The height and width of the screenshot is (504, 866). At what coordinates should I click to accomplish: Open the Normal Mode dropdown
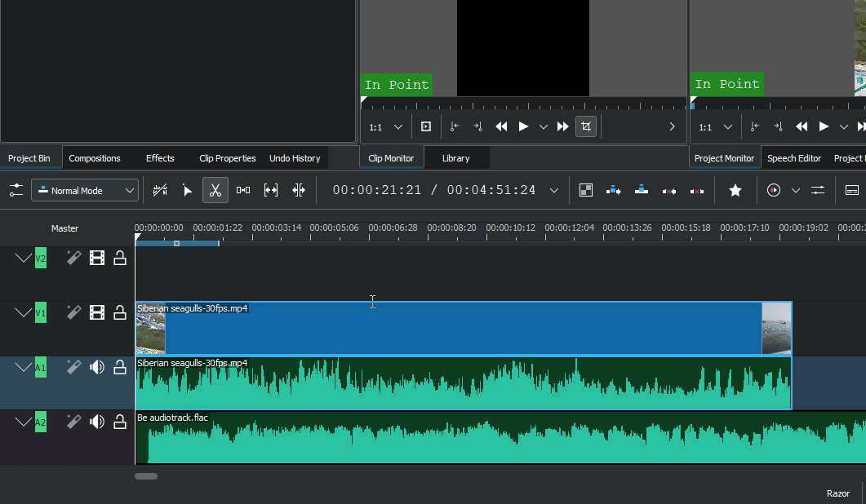coord(85,190)
